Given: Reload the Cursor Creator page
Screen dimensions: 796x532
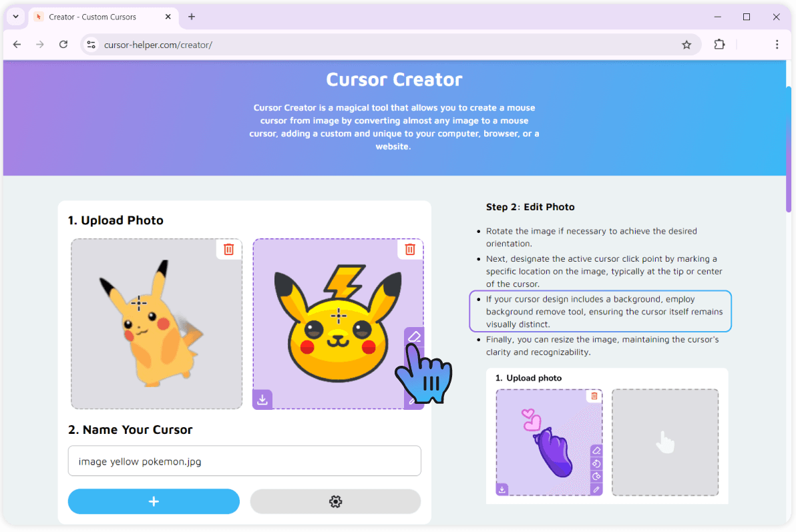Looking at the screenshot, I should click(x=63, y=45).
